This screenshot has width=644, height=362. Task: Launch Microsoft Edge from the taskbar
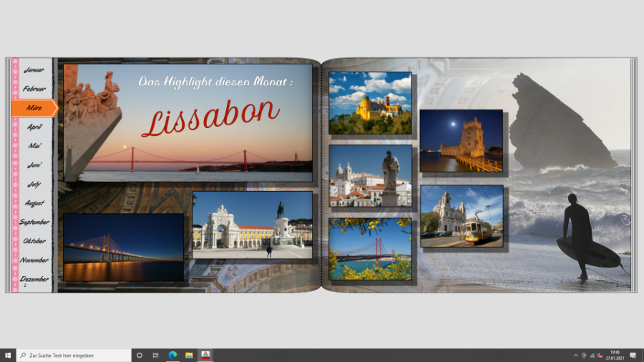[172, 355]
